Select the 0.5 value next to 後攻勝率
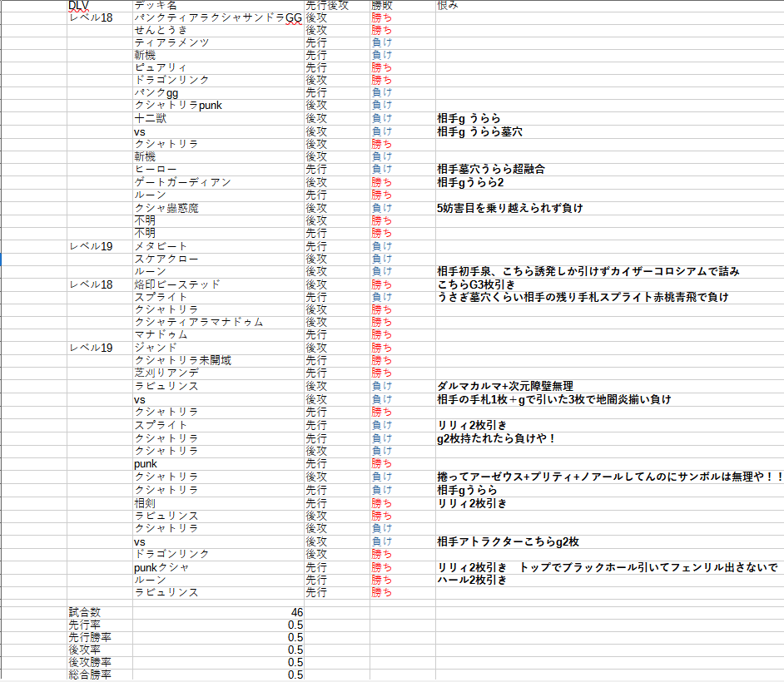This screenshot has height=682, width=784. [219, 662]
